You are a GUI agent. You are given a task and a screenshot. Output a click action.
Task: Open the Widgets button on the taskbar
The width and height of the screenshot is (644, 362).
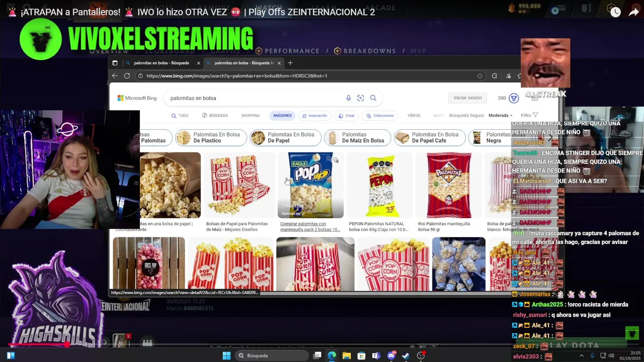11,356
